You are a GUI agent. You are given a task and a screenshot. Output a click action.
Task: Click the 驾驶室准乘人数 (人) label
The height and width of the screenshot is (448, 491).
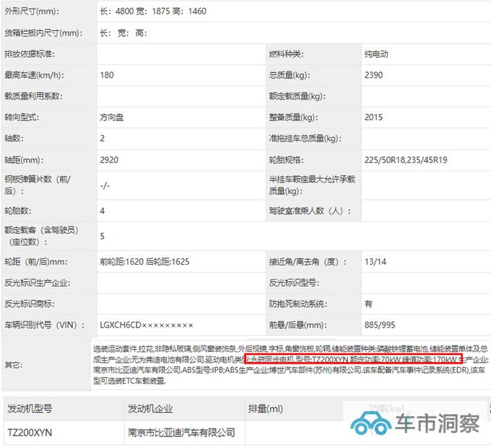tap(310, 211)
